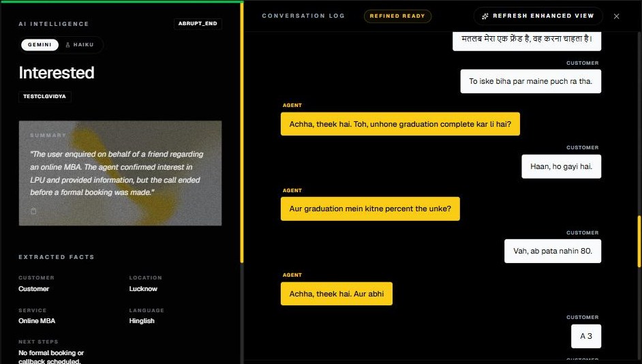Screen dimensions: 642x364
Task: Select the 'Interested' heading text
Action: click(x=57, y=73)
